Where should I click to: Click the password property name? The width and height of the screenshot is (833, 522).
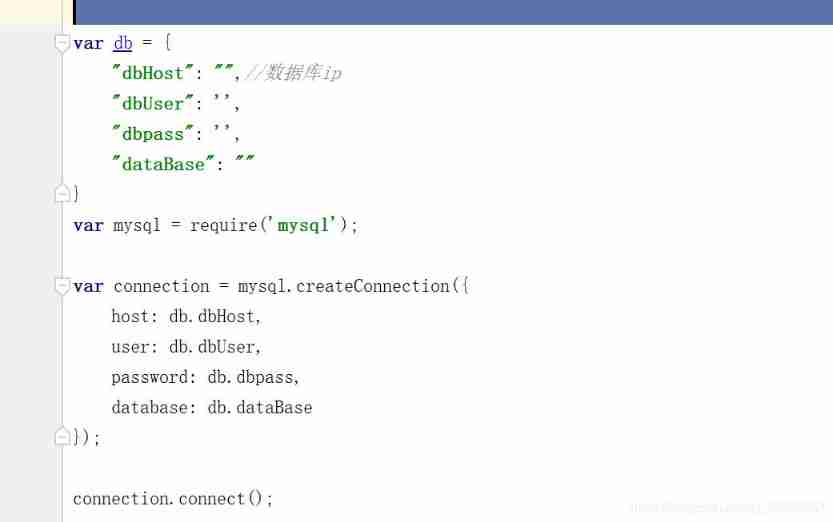pyautogui.click(x=149, y=377)
